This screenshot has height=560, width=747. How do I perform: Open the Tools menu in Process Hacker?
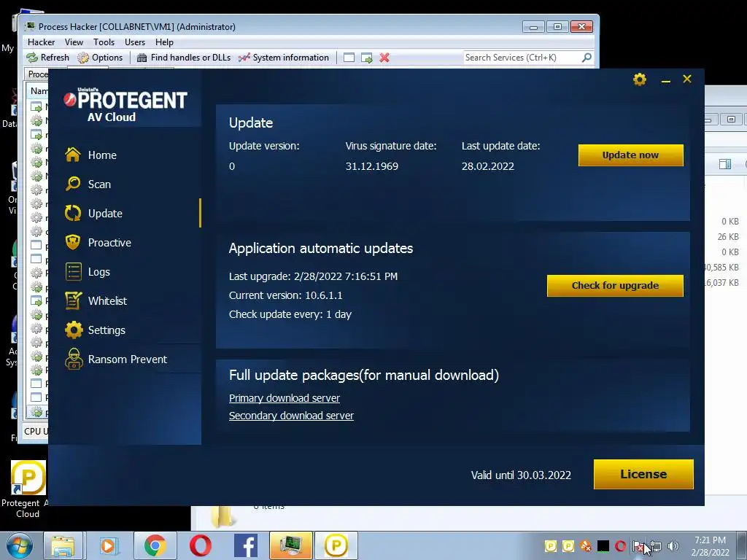click(104, 42)
